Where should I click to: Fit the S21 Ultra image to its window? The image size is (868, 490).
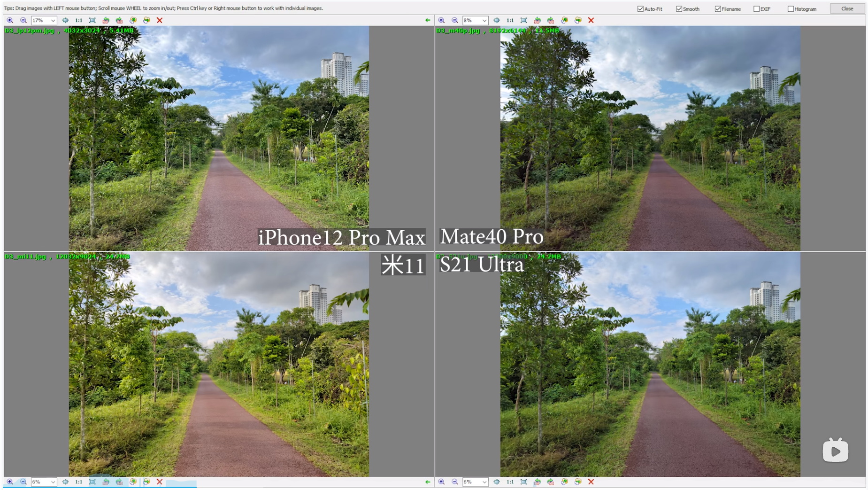pos(524,482)
